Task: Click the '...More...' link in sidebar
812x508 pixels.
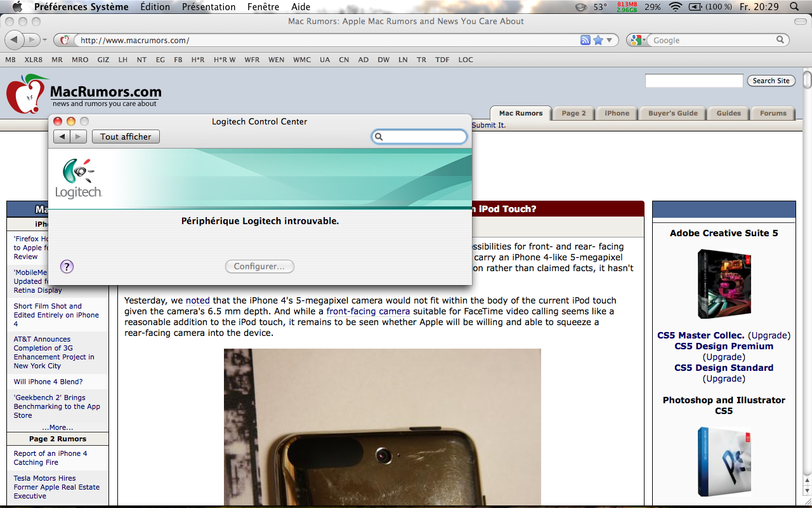Action: point(58,427)
